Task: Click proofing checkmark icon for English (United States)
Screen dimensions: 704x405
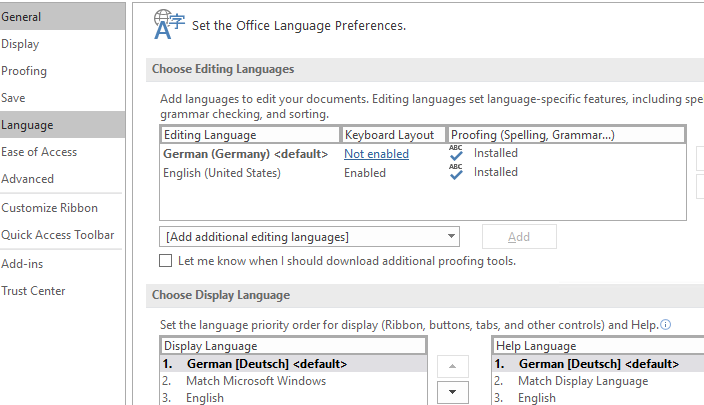Action: [456, 172]
